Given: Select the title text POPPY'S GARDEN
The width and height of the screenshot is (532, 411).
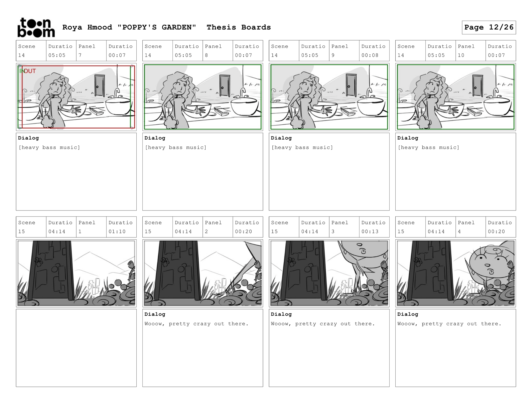Looking at the screenshot, I should (x=157, y=27).
